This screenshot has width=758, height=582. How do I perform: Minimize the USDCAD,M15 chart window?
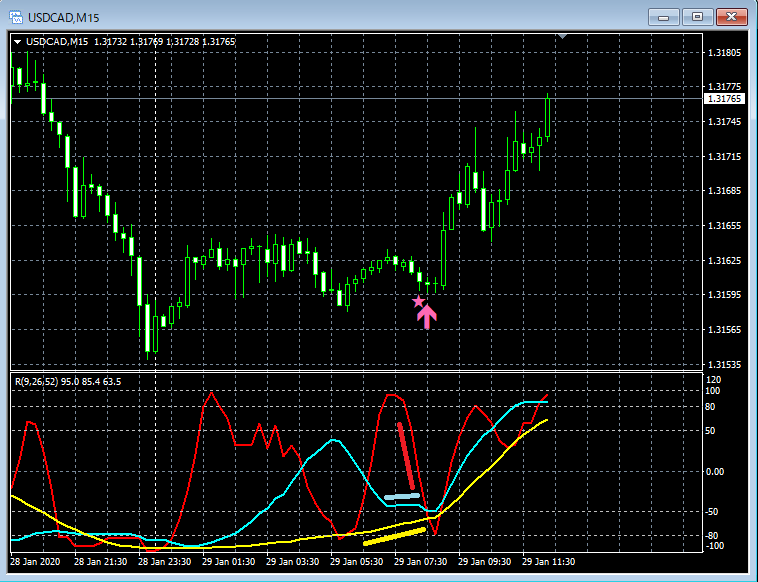pos(663,17)
